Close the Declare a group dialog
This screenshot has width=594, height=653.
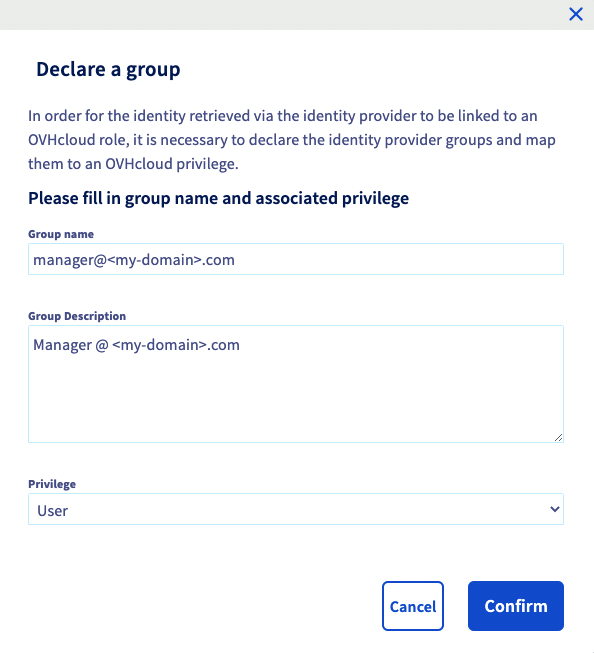[576, 14]
